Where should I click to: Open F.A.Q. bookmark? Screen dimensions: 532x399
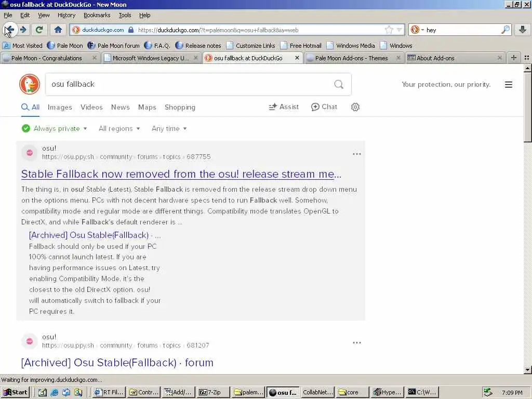[x=157, y=46]
